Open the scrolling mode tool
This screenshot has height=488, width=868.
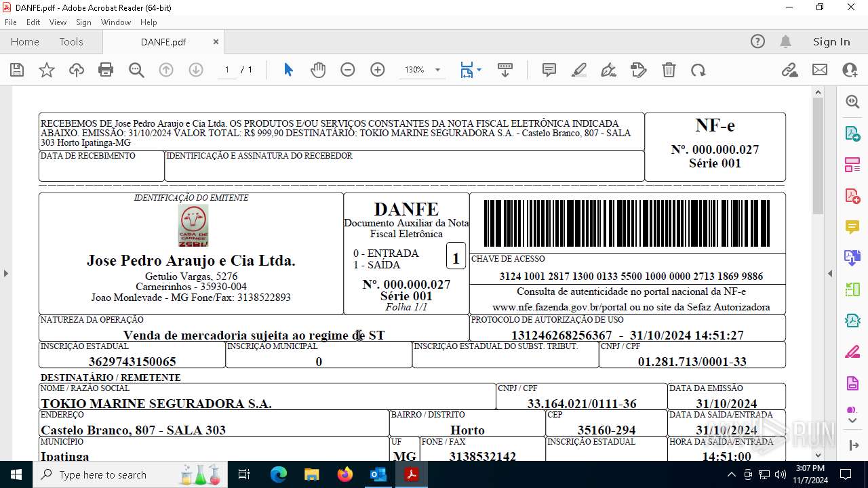pyautogui.click(x=505, y=70)
